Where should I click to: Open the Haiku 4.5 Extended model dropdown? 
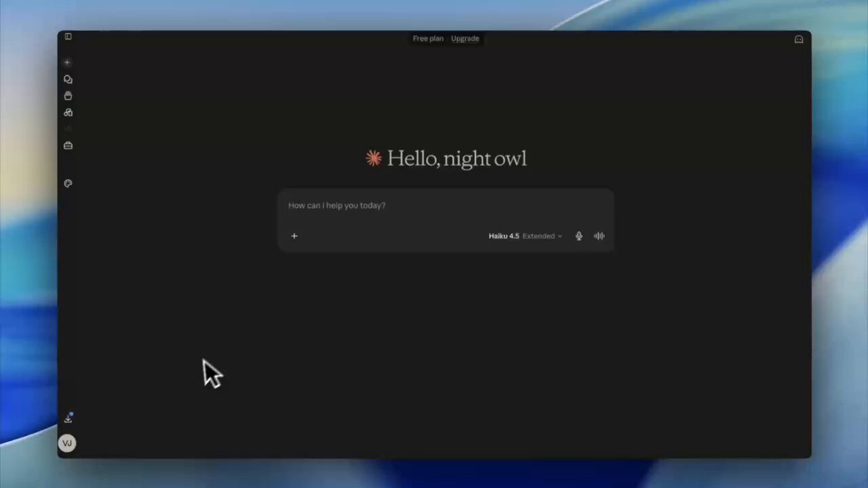(x=525, y=236)
